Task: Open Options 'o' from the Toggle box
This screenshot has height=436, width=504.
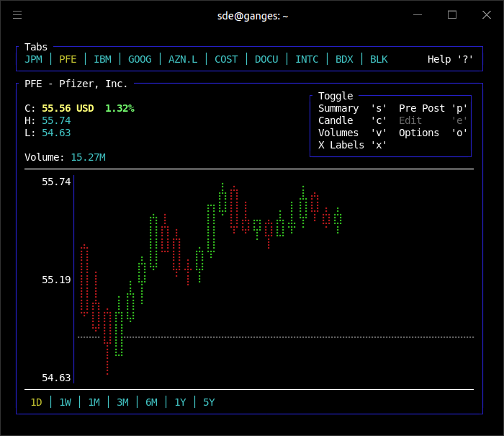Action: tap(433, 133)
